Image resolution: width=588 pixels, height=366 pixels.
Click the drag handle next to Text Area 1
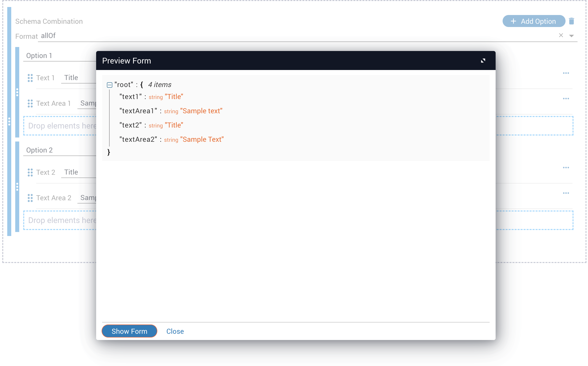[30, 103]
